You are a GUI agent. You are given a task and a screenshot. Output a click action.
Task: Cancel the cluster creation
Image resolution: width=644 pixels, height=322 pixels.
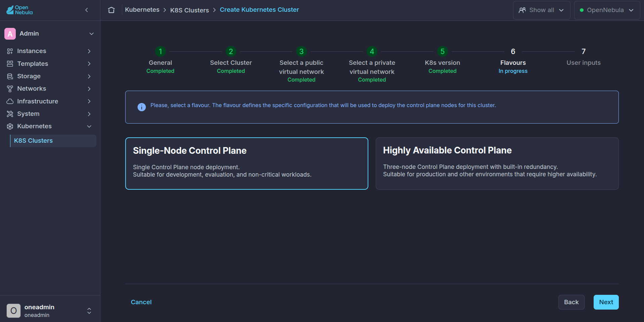click(x=141, y=302)
